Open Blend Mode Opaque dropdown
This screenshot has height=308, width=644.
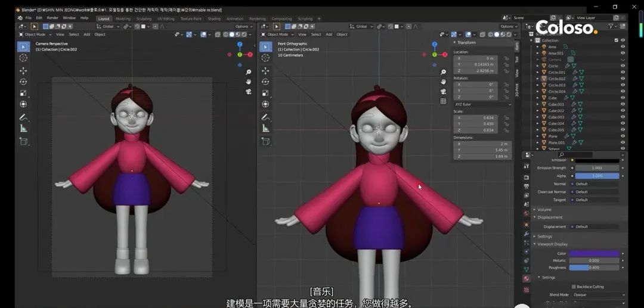tap(600, 295)
